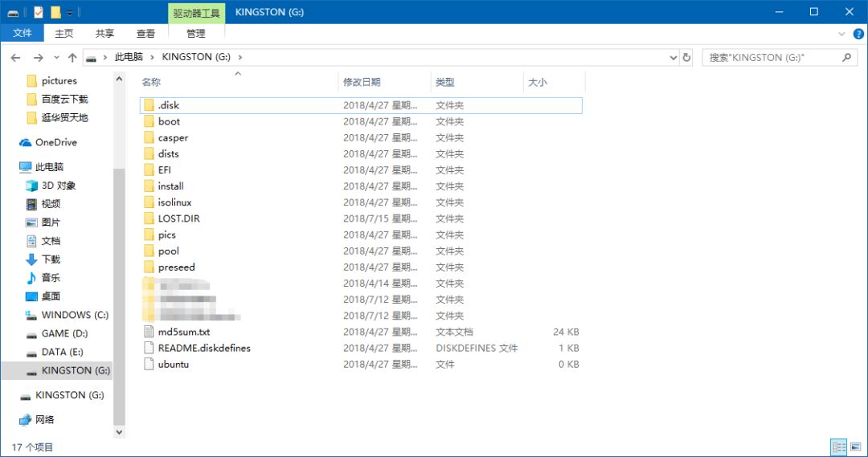This screenshot has height=457, width=868.
Task: Select the casper folder icon
Action: (149, 137)
